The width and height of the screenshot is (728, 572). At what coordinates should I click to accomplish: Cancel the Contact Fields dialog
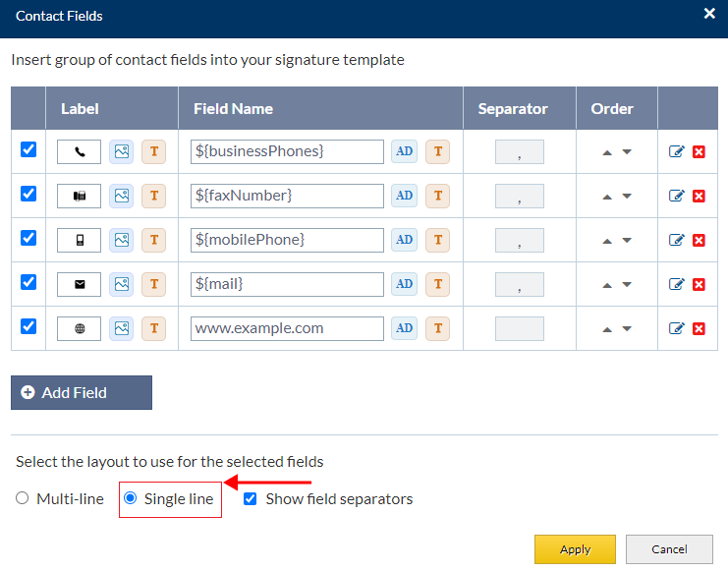669,549
